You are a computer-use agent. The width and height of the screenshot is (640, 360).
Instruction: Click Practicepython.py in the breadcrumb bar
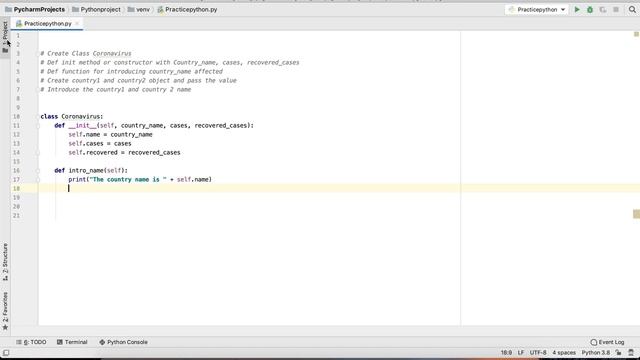[187, 9]
